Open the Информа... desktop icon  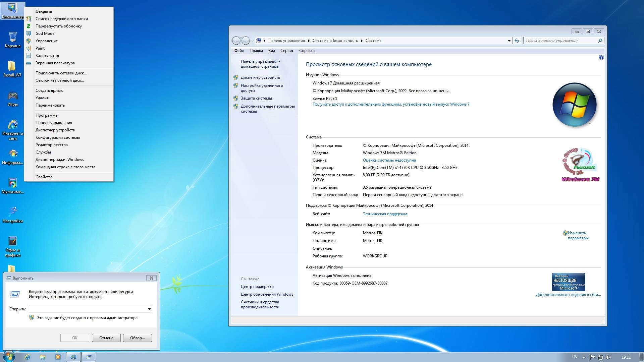pos(12,157)
